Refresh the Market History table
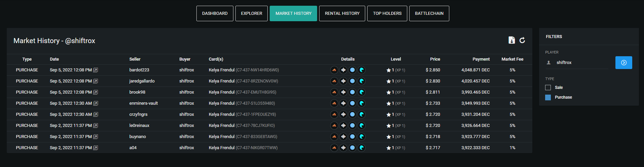The height and width of the screenshot is (167, 644). click(522, 40)
